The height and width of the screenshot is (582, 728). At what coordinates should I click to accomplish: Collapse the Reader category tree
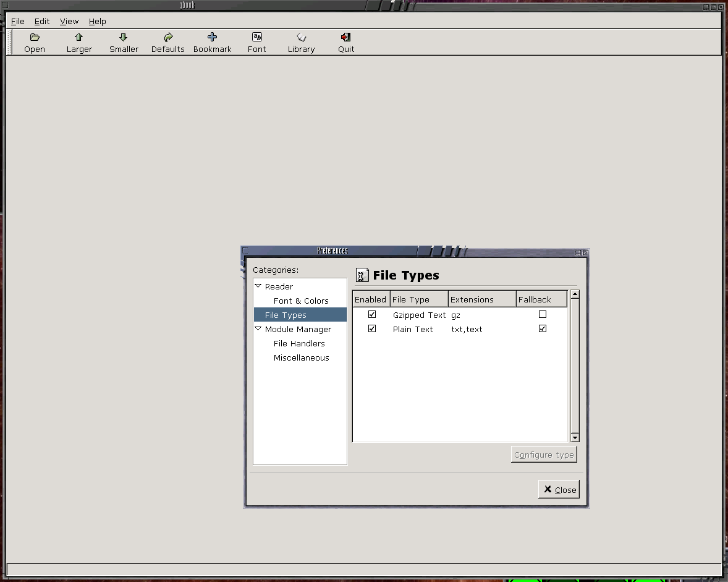(x=258, y=286)
